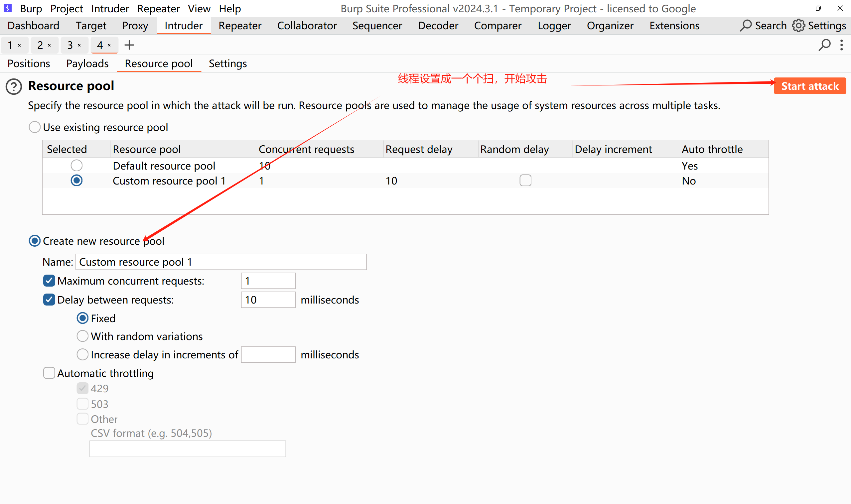Click the Resource pool help question-mark icon

(14, 86)
